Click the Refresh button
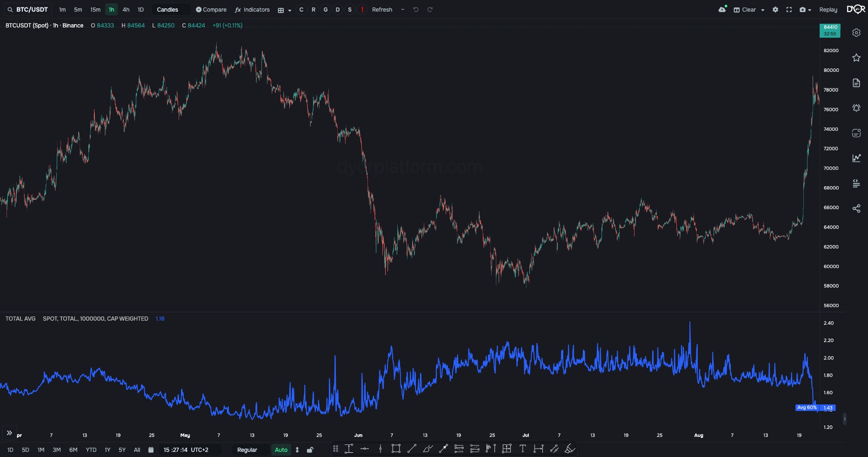 [382, 9]
